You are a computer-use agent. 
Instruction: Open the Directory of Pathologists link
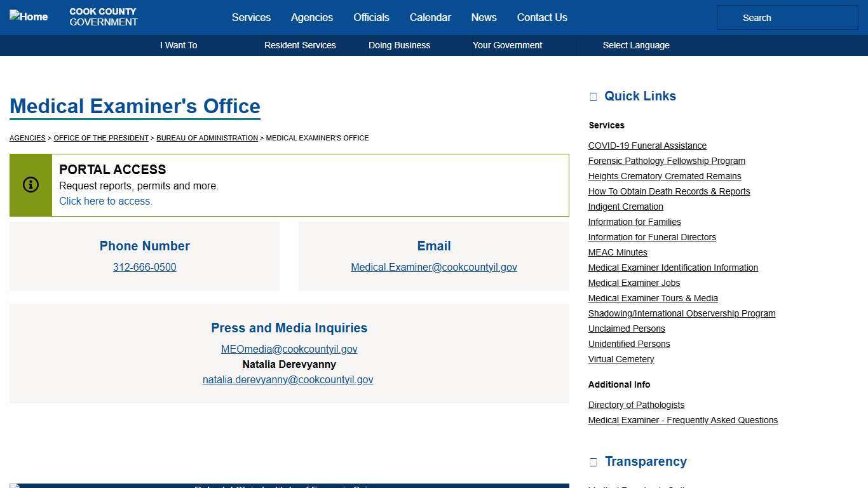click(636, 405)
